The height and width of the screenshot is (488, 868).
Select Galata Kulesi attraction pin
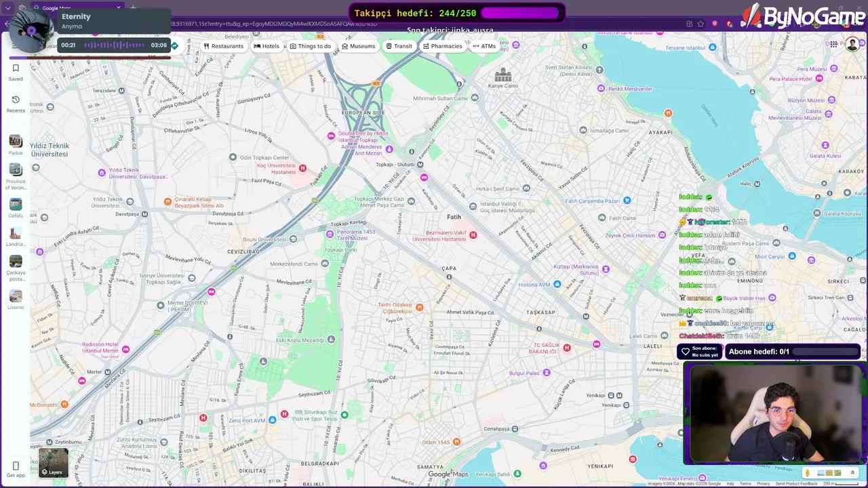825,145
